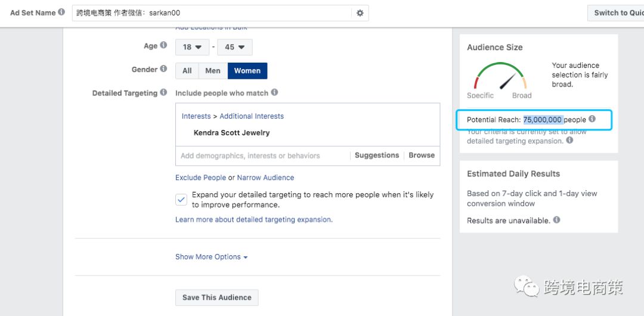Click the demographics, interests or behaviors field
Screen dimensions: 644x316
[x=262, y=156]
